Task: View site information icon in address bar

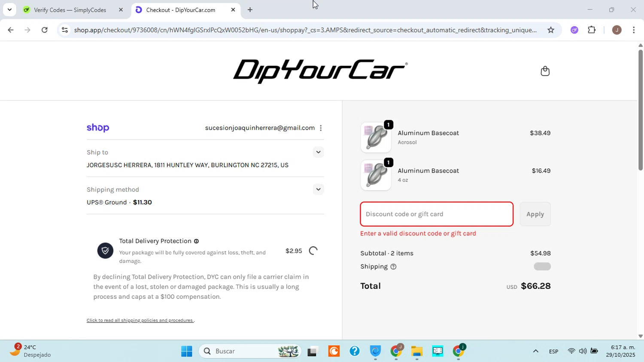Action: (x=65, y=30)
